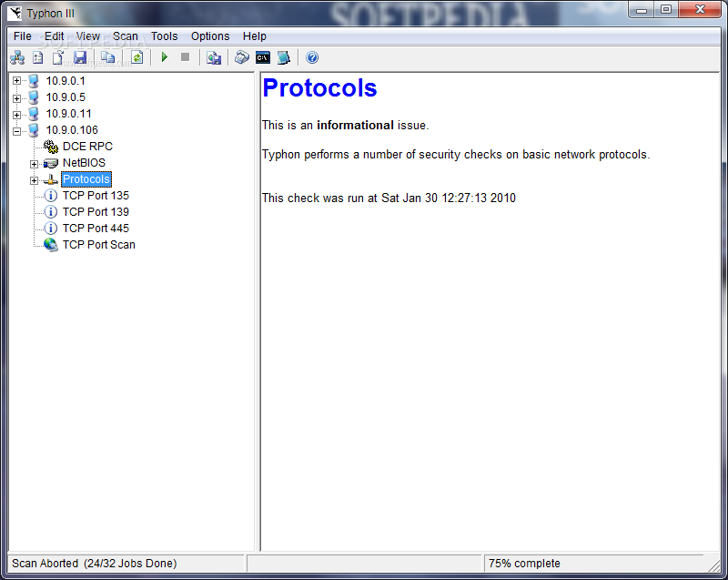
Task: Click the empty progress bar in status bar
Action: point(364,564)
